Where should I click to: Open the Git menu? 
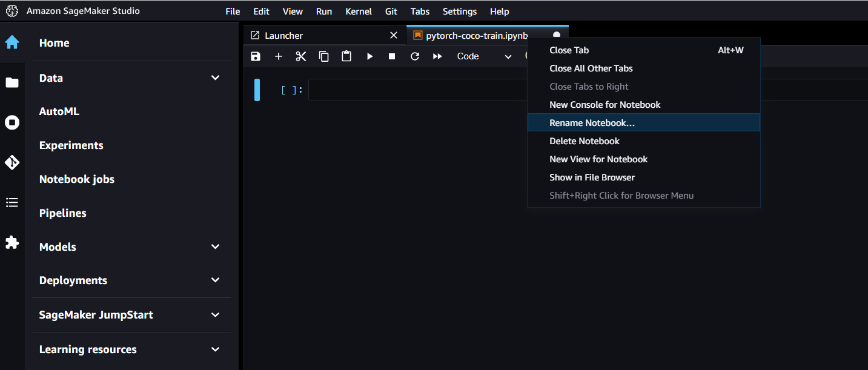point(391,12)
